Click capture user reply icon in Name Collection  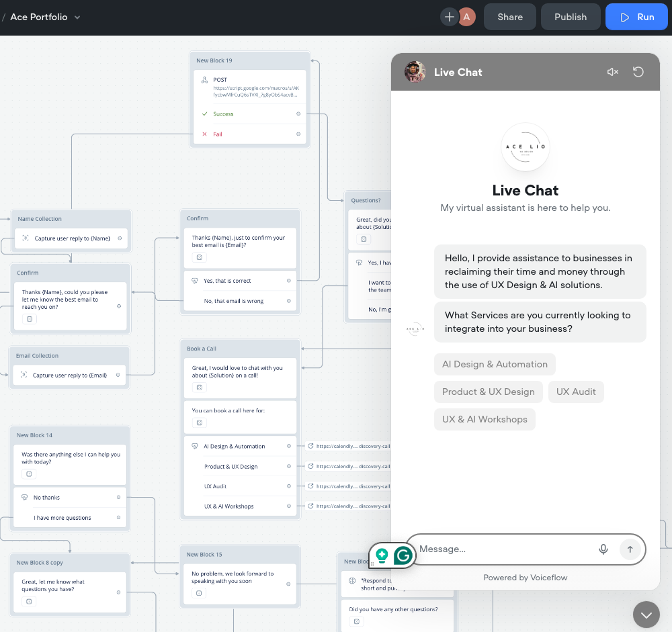click(24, 238)
